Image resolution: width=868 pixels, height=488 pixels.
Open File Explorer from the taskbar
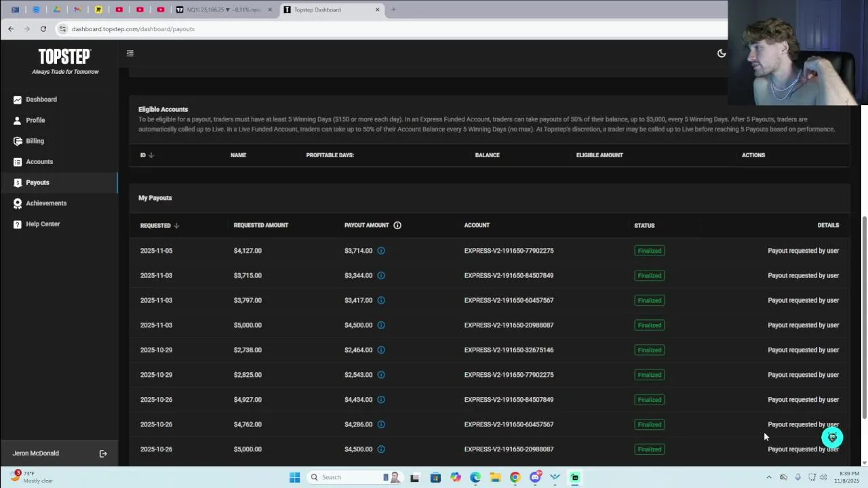[495, 477]
